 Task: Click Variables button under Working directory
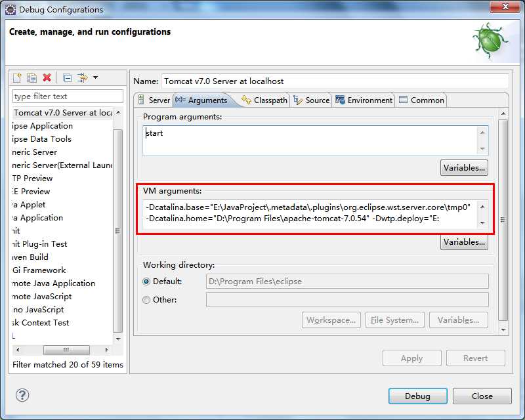pos(458,320)
